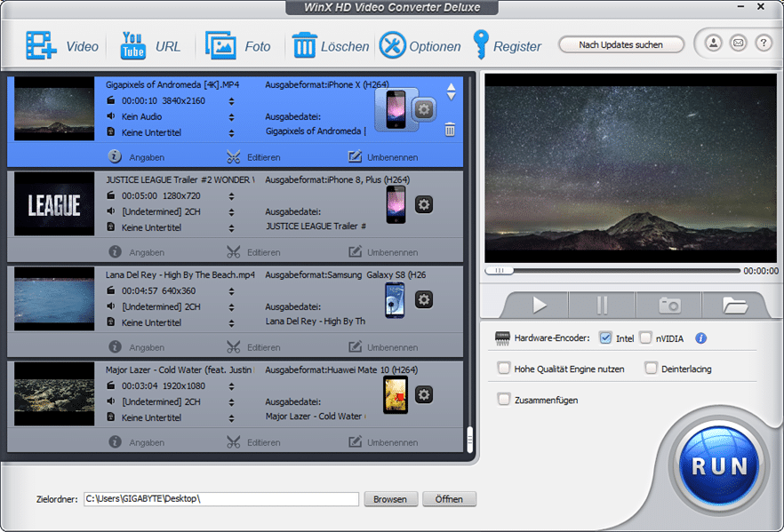Expand audio track selector for Lana Del Rey
The height and width of the screenshot is (532, 784).
click(x=232, y=306)
